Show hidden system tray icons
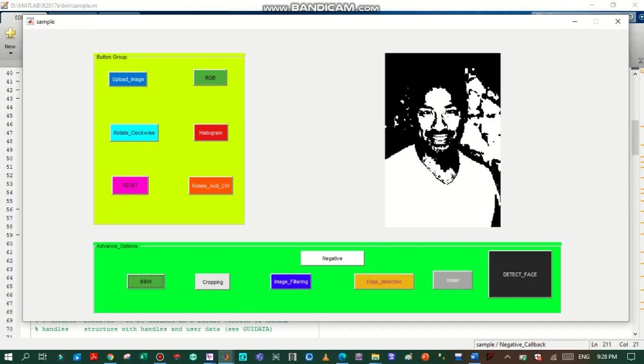The width and height of the screenshot is (644, 364). click(507, 357)
